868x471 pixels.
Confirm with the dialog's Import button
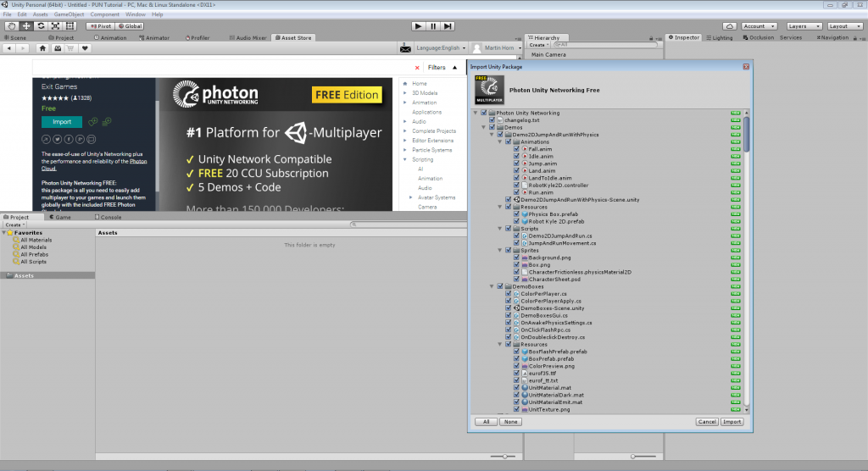pyautogui.click(x=732, y=422)
